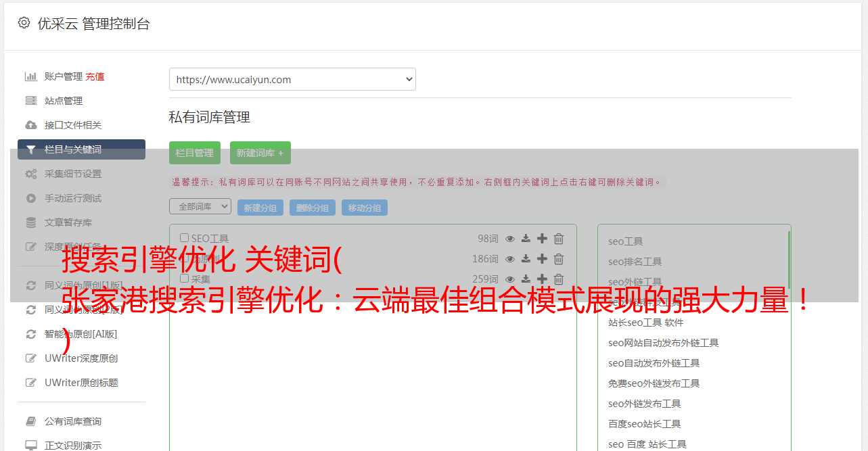Image resolution: width=868 pixels, height=451 pixels.
Task: Click the database icon next to 文章暂存库
Action: (30, 222)
